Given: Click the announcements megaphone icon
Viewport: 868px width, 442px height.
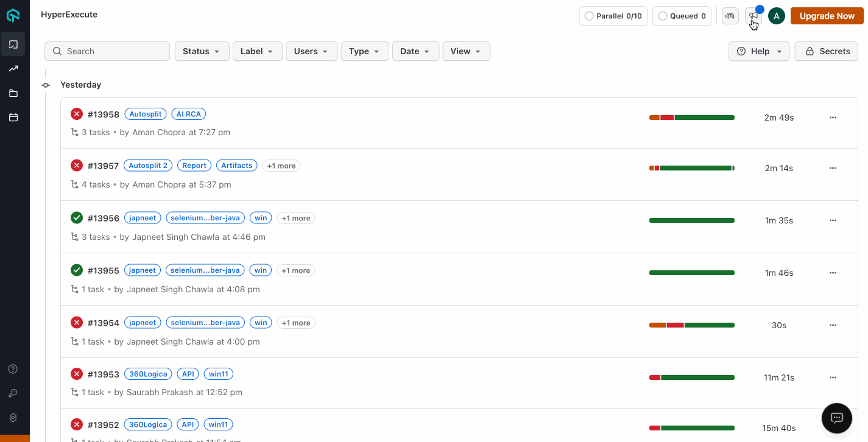Looking at the screenshot, I should pos(754,16).
